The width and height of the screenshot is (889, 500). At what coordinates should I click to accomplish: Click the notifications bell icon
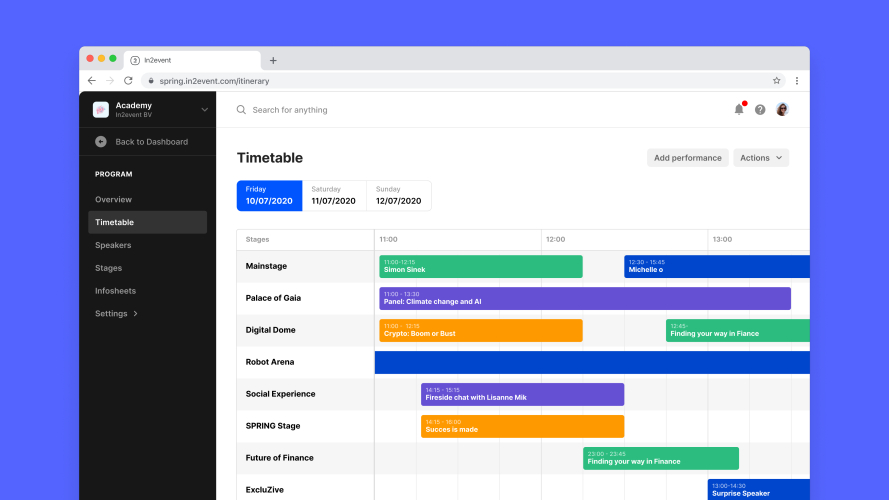click(x=739, y=109)
